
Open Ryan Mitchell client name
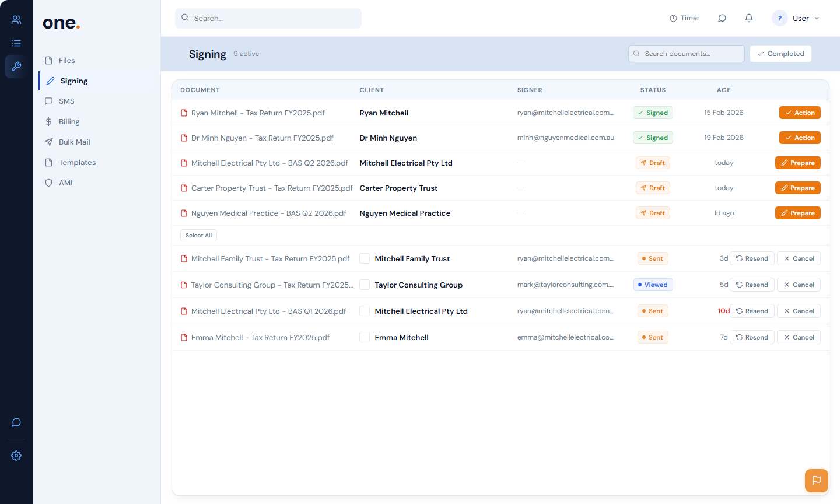(384, 113)
